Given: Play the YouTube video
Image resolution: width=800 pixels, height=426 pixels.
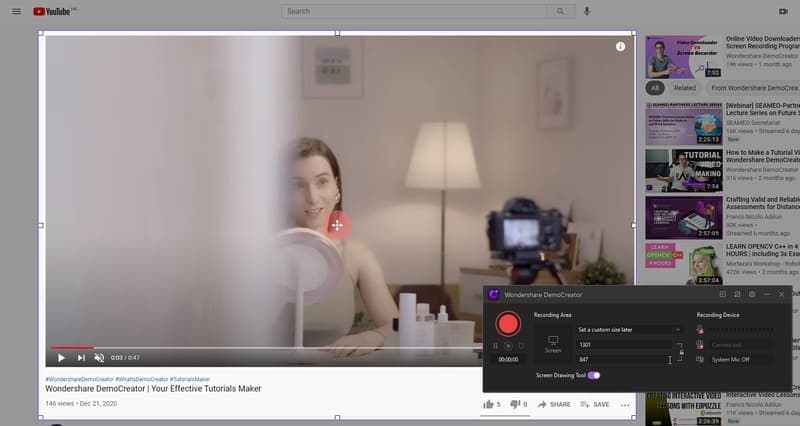Looking at the screenshot, I should pyautogui.click(x=61, y=358).
